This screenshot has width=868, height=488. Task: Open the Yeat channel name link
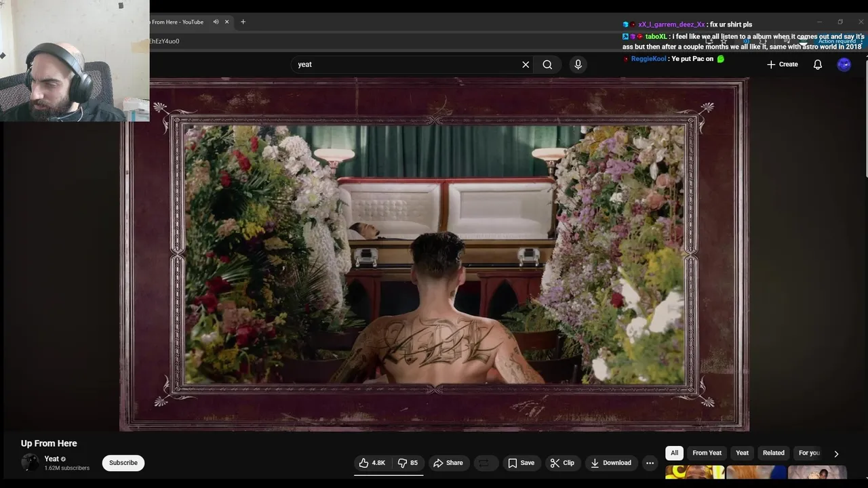pyautogui.click(x=52, y=459)
